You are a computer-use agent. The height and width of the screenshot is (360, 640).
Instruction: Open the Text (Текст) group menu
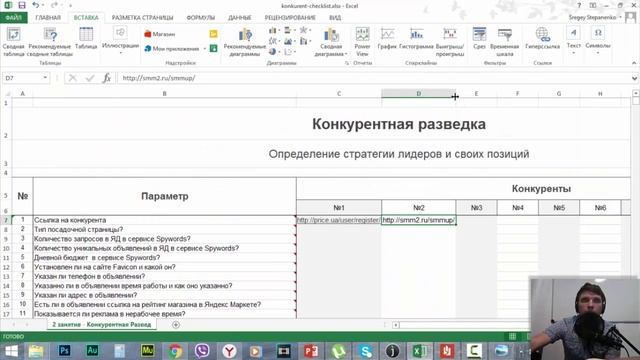(x=573, y=41)
